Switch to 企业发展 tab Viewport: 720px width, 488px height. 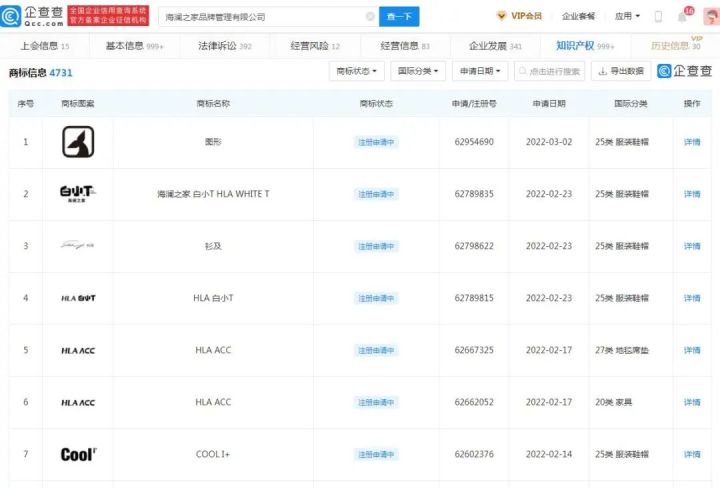(x=495, y=46)
